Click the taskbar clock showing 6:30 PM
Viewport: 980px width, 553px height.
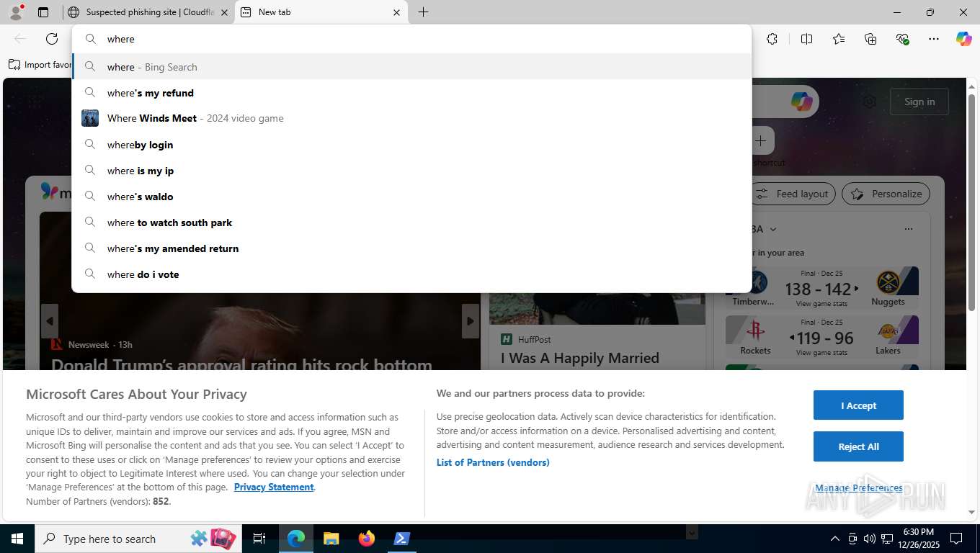coord(919,539)
